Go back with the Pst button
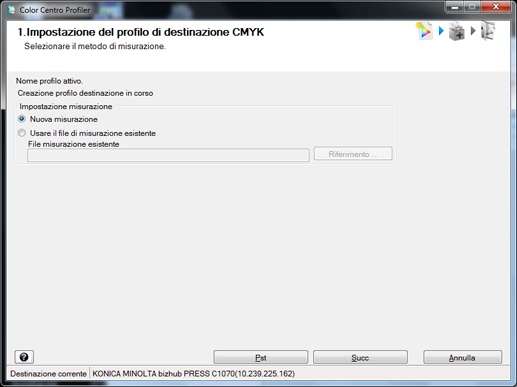This screenshot has width=517, height=387. coord(261,357)
